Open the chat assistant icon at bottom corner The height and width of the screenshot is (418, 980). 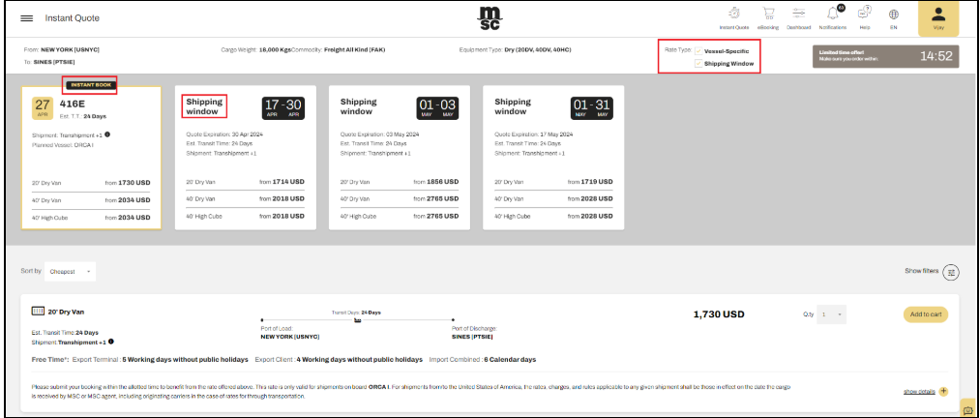tap(968, 410)
